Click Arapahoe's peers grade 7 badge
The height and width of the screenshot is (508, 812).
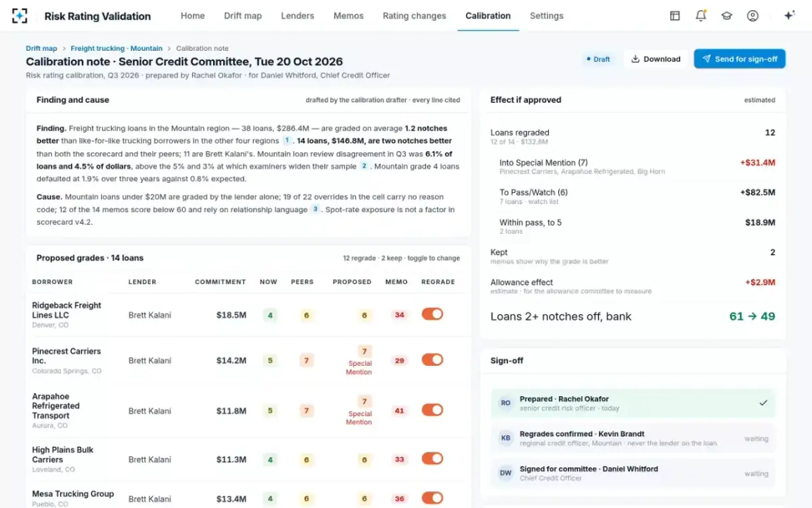pos(307,410)
